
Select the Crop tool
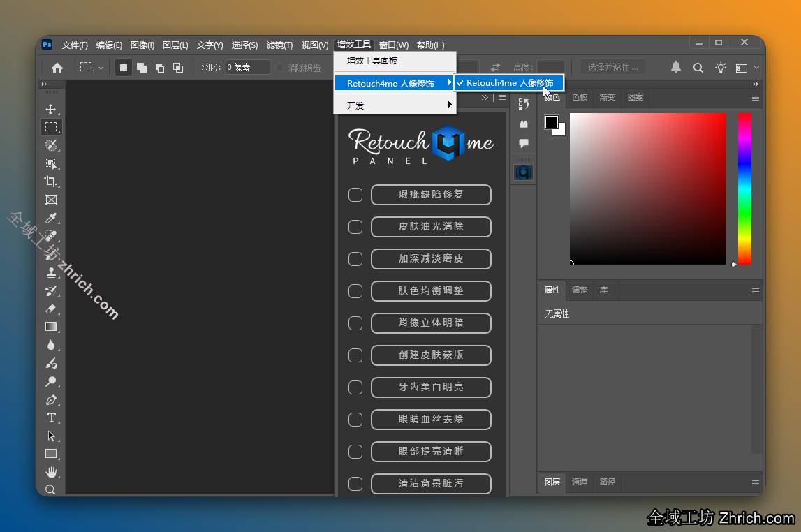(x=50, y=182)
